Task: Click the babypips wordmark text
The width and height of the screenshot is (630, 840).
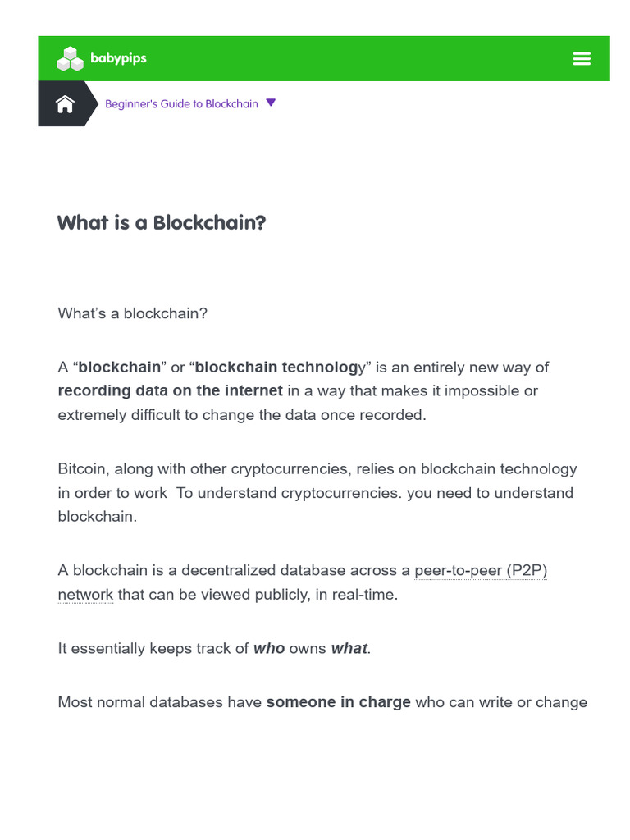Action: click(x=118, y=58)
